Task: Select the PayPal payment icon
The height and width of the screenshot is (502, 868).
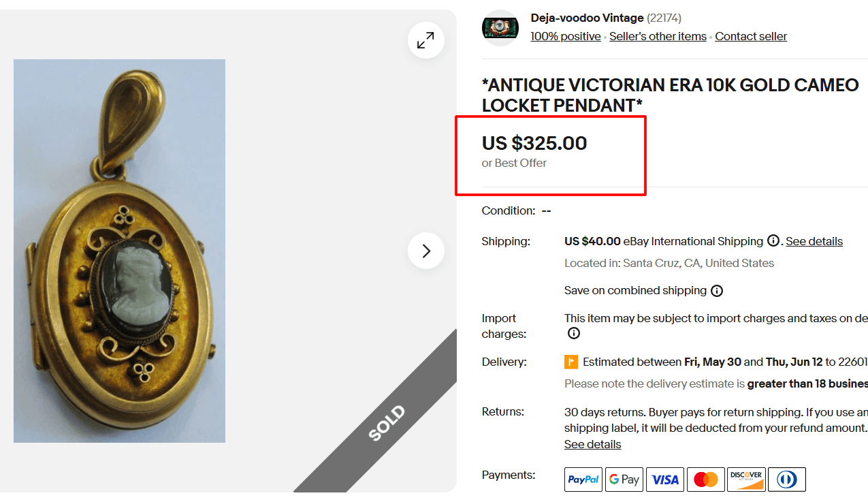Action: 583,480
